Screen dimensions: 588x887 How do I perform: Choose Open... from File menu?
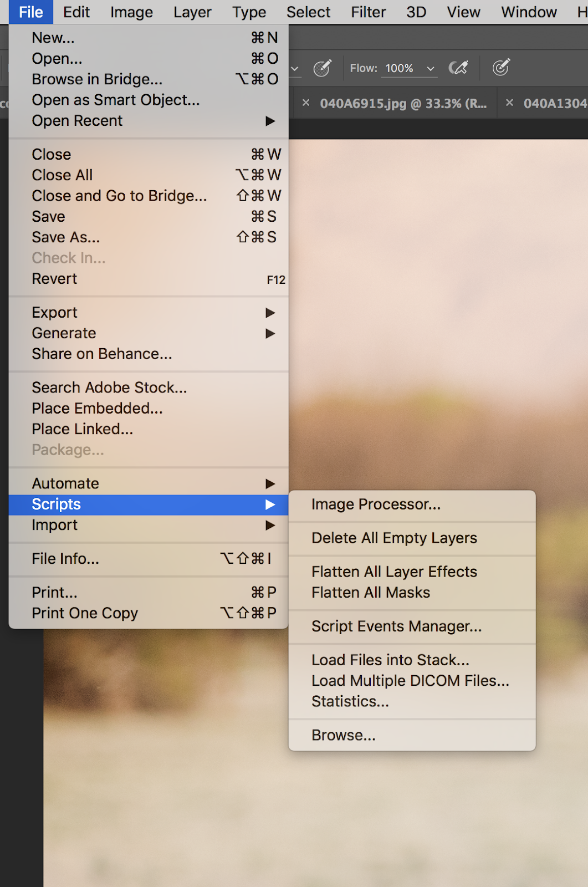(149, 58)
